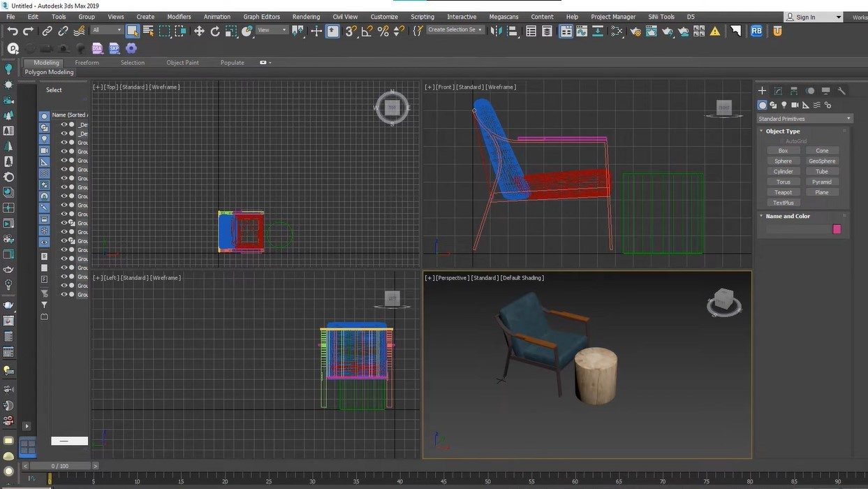Viewport: 868px width, 489px height.
Task: Click the Mirror tool icon
Action: [x=496, y=31]
